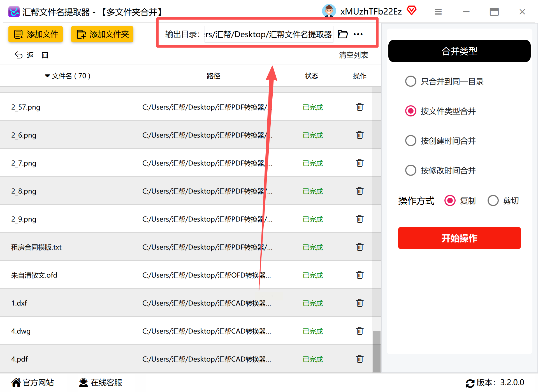Open output folder via folder icon
This screenshot has height=392, width=538.
coord(343,34)
